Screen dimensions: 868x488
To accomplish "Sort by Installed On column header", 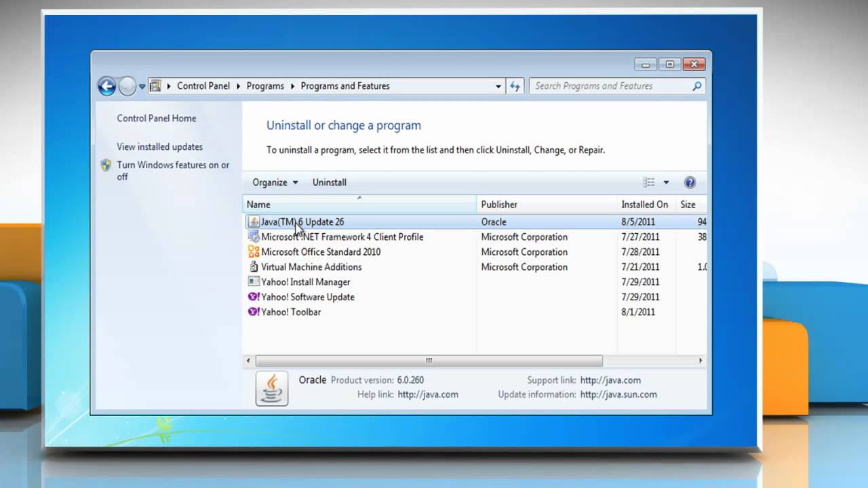I will point(646,204).
